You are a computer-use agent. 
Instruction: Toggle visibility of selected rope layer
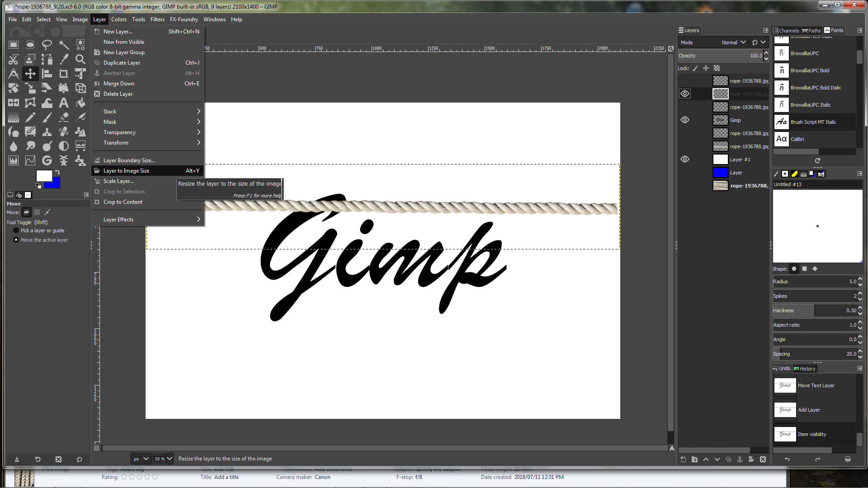[685, 94]
